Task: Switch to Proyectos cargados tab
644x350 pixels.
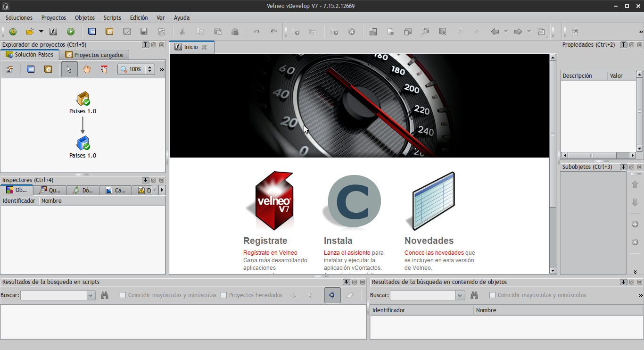Action: pyautogui.click(x=94, y=55)
